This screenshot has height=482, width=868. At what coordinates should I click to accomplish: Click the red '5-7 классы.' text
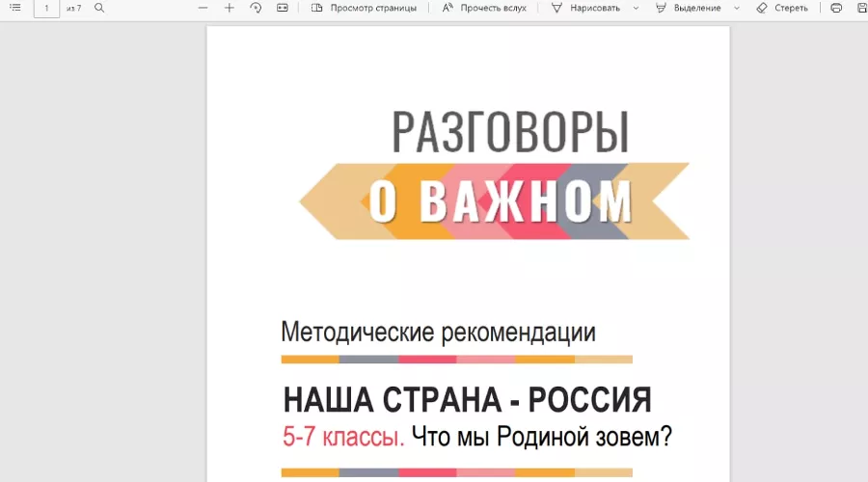click(x=343, y=436)
